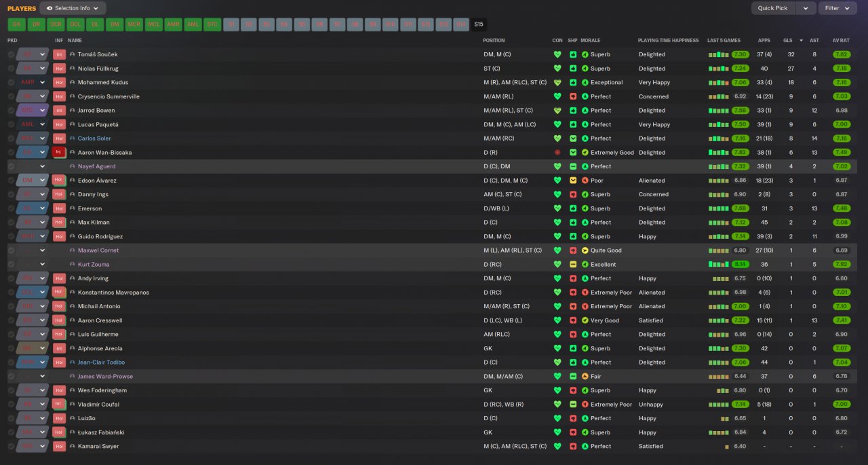Click the red condition icon for Aaron Wan-Bissaka
The image size is (868, 465).
[x=557, y=152]
